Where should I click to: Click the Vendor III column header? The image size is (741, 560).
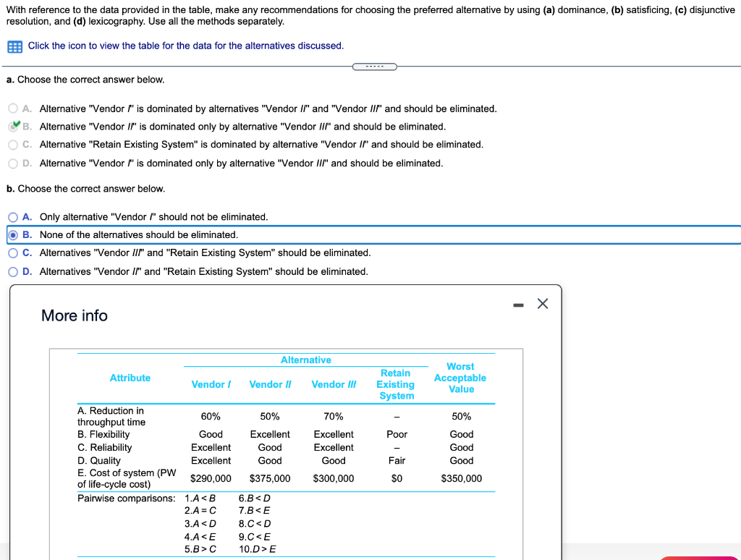[334, 384]
